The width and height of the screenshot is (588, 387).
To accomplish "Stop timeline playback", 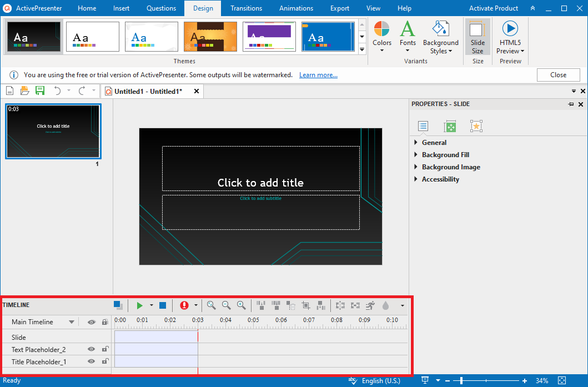I will pos(163,305).
